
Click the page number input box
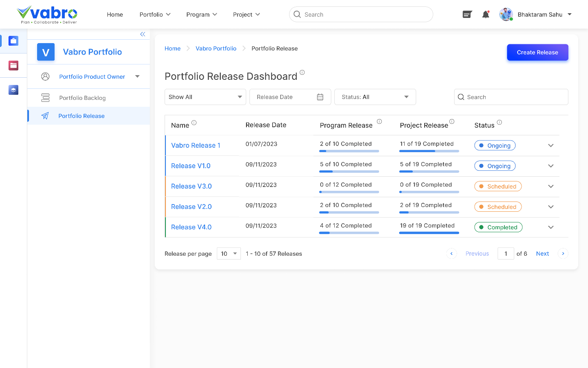pos(506,254)
